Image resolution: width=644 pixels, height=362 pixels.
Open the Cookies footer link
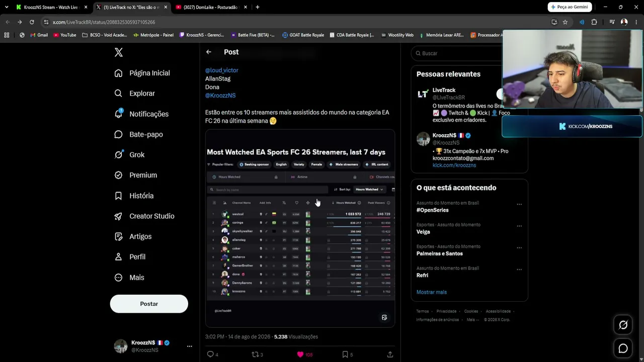471,311
